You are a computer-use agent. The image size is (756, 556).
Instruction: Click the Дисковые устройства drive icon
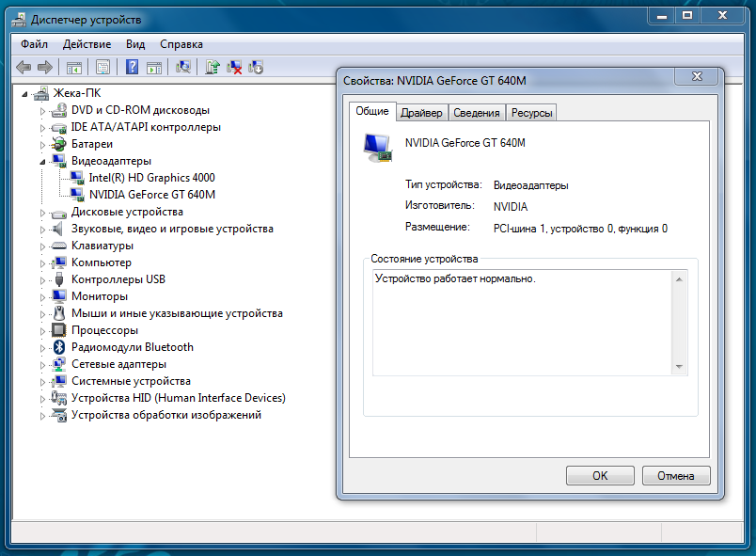pyautogui.click(x=59, y=213)
